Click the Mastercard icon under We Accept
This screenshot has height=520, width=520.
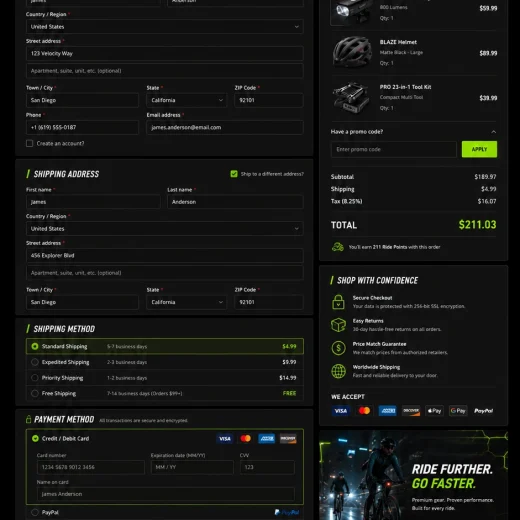click(364, 411)
